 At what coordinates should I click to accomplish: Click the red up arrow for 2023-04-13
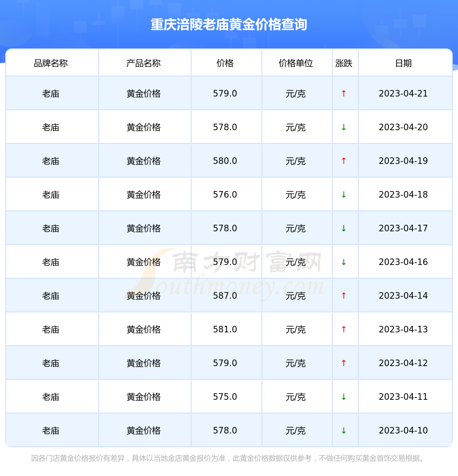[344, 329]
